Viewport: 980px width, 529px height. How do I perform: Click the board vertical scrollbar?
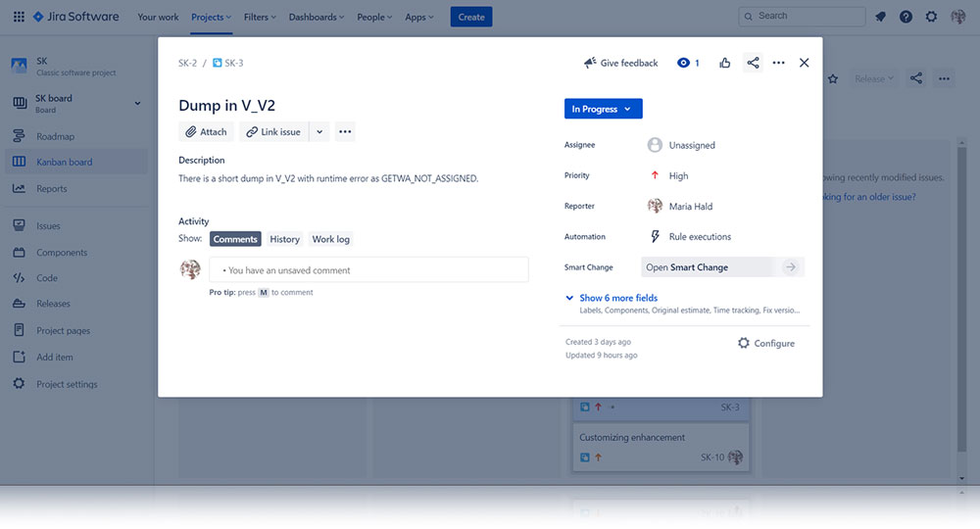(962, 300)
